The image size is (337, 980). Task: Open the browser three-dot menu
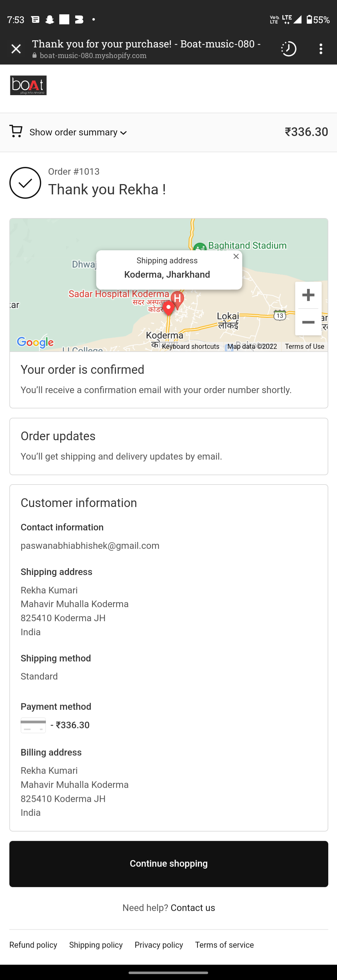tap(321, 49)
